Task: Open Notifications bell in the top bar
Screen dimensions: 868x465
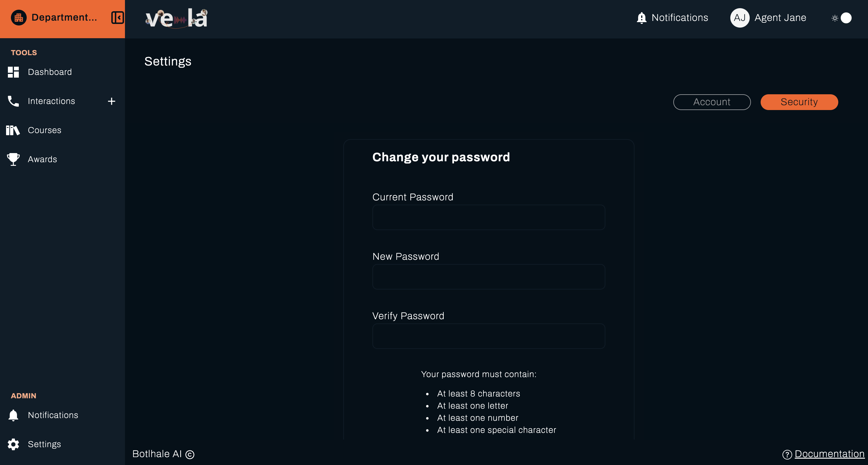Action: coord(641,18)
